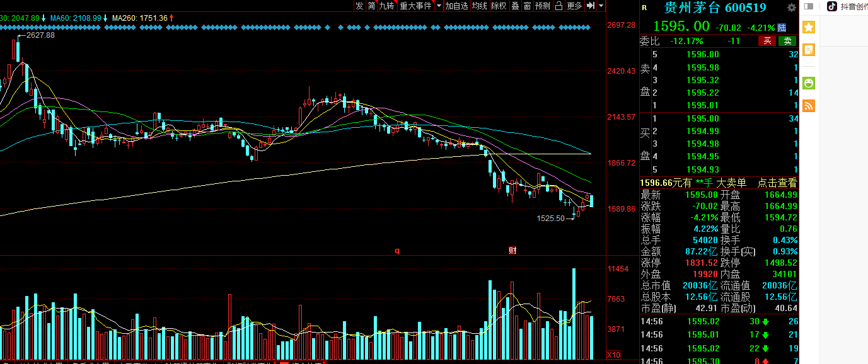The width and height of the screenshot is (868, 364).
Task: Click 点击查看 link for large orders
Action: 778,183
